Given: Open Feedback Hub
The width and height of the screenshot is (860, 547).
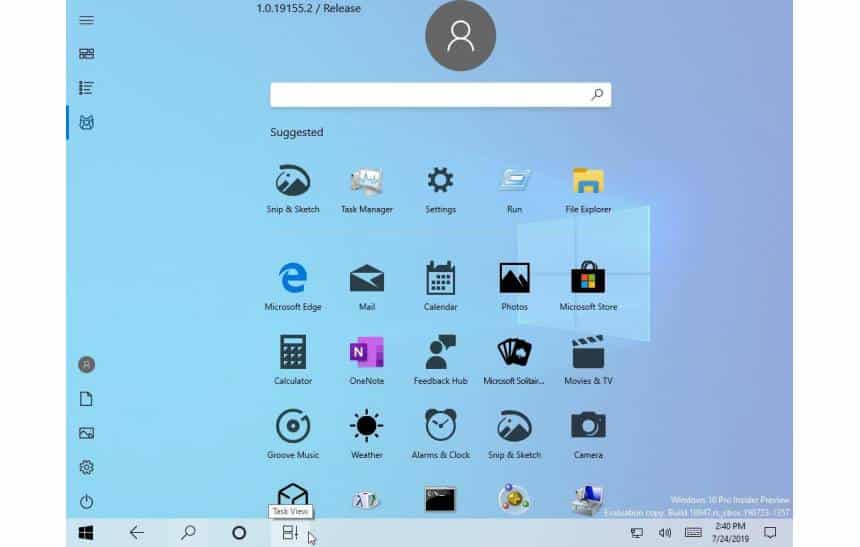Looking at the screenshot, I should point(440,359).
